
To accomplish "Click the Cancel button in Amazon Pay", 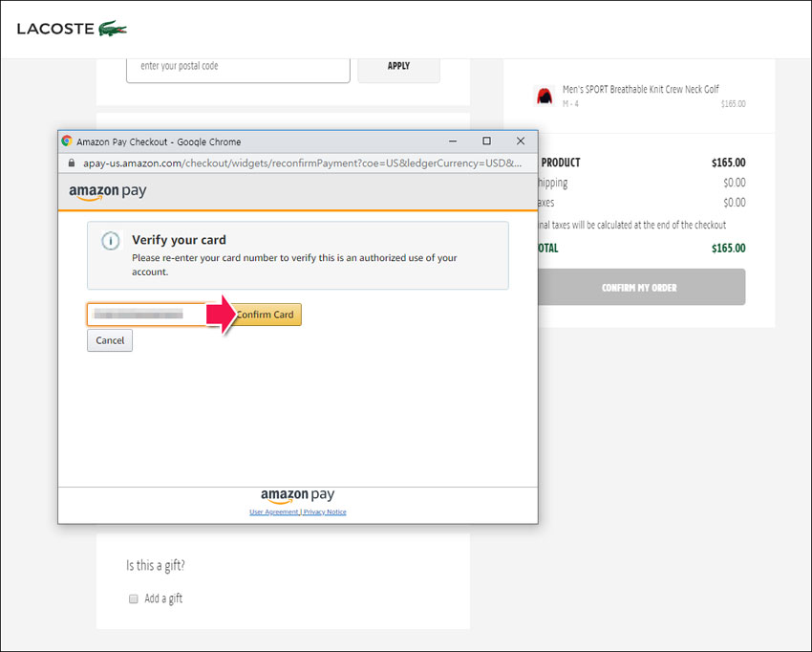I will coord(110,340).
